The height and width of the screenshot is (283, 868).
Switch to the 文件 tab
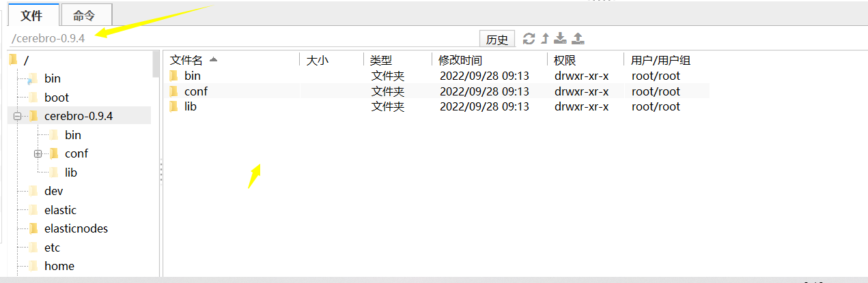31,14
